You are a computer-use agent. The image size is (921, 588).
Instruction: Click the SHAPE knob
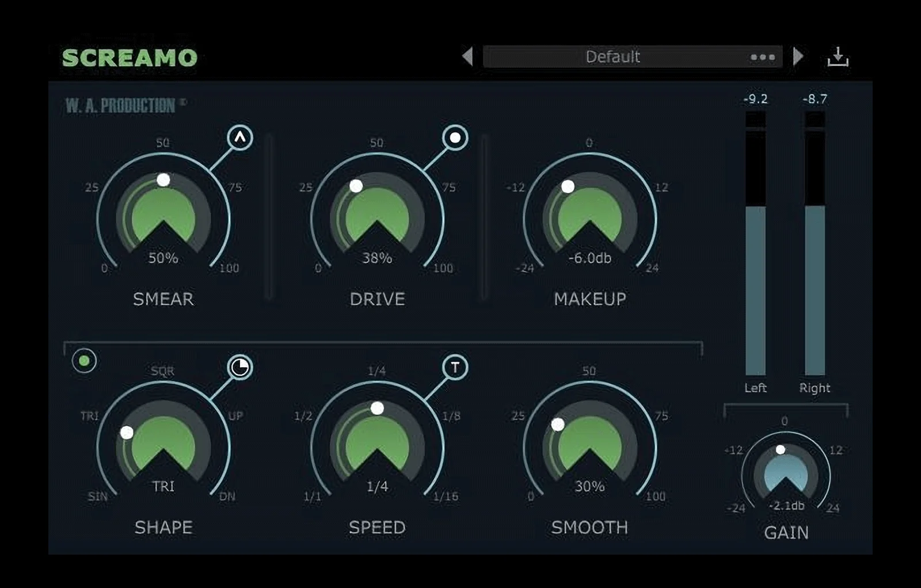163,442
